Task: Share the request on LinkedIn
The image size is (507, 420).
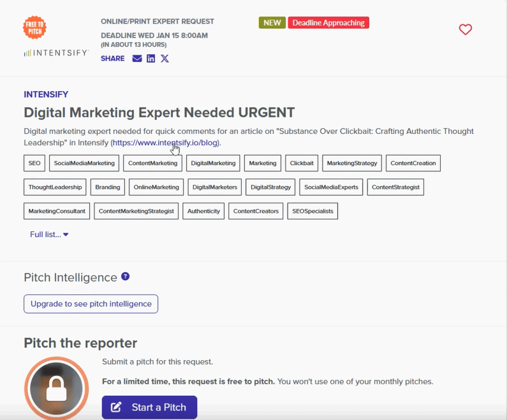Action: click(151, 59)
